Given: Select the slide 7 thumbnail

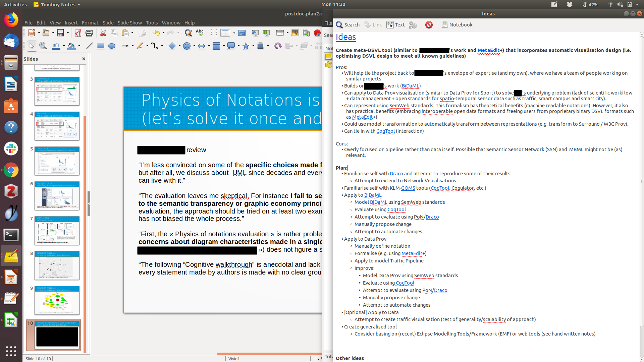Looking at the screenshot, I should coord(57,231).
